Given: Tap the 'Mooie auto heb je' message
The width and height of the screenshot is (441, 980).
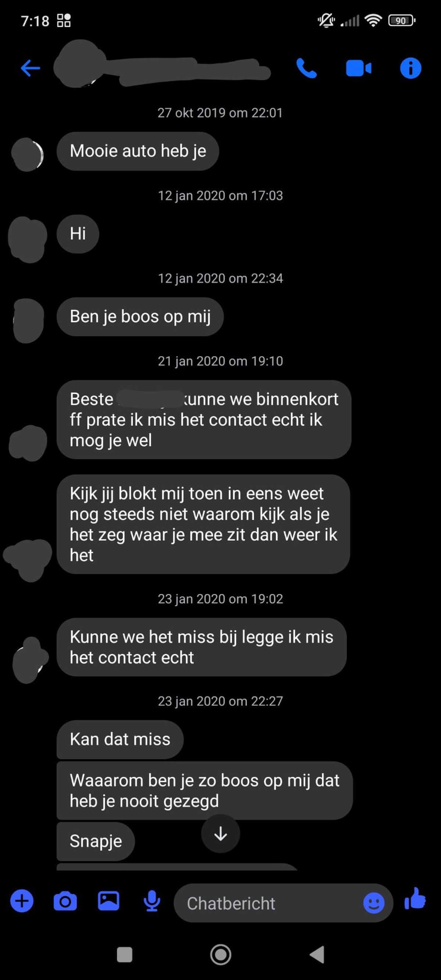Looking at the screenshot, I should tap(138, 151).
